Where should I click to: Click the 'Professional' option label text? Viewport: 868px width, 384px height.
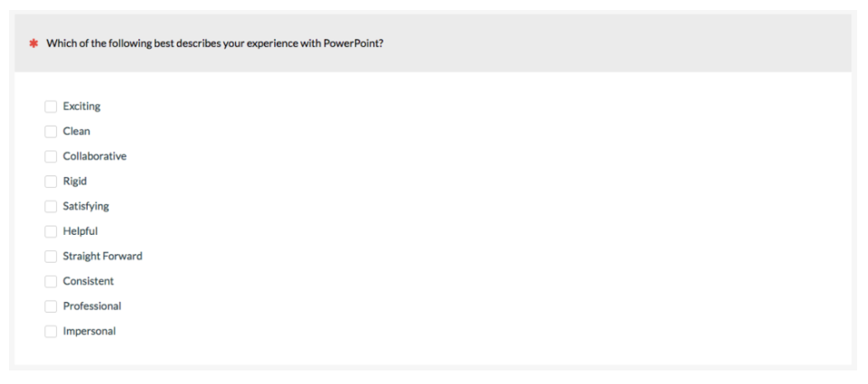click(92, 306)
